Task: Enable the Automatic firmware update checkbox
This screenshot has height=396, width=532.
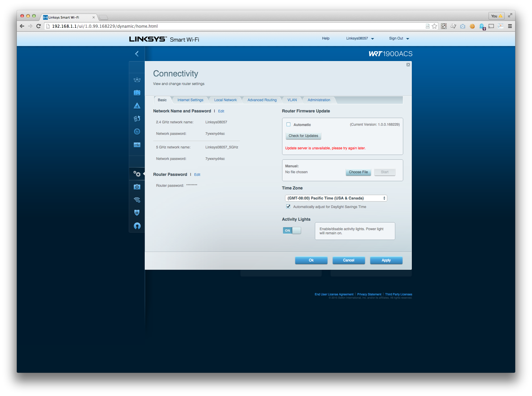Action: 288,125
